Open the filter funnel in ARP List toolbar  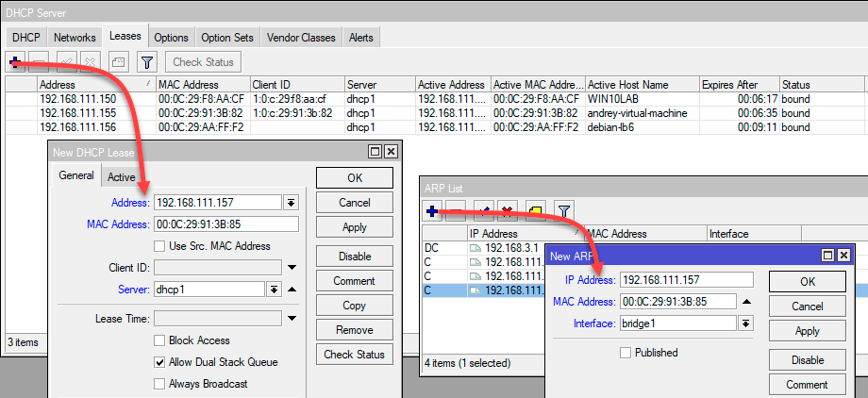563,211
